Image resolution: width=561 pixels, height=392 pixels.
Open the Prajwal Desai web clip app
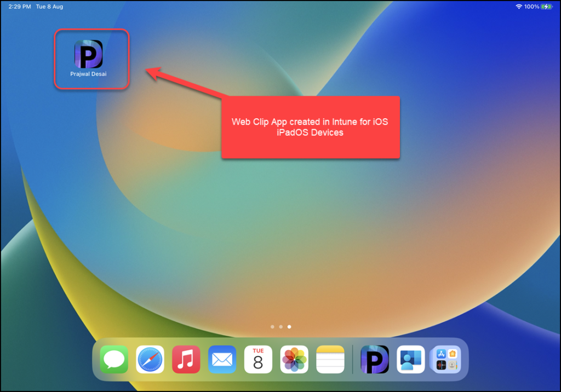coord(88,54)
